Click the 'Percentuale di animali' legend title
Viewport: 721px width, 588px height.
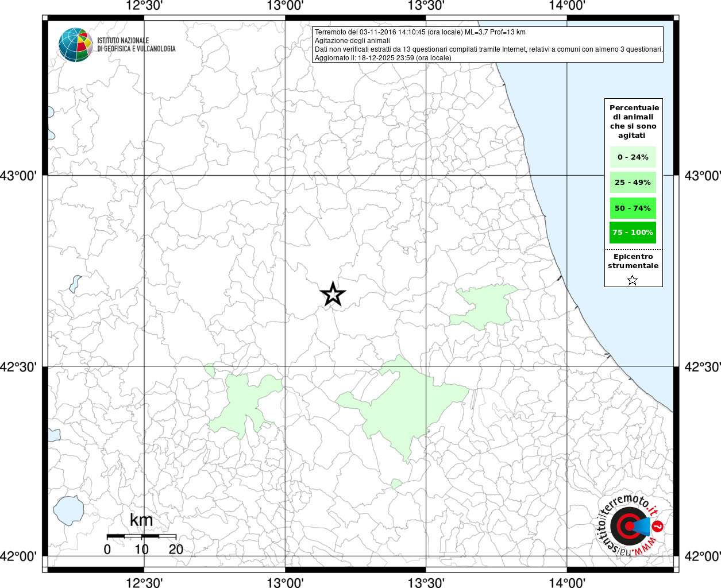coord(634,121)
